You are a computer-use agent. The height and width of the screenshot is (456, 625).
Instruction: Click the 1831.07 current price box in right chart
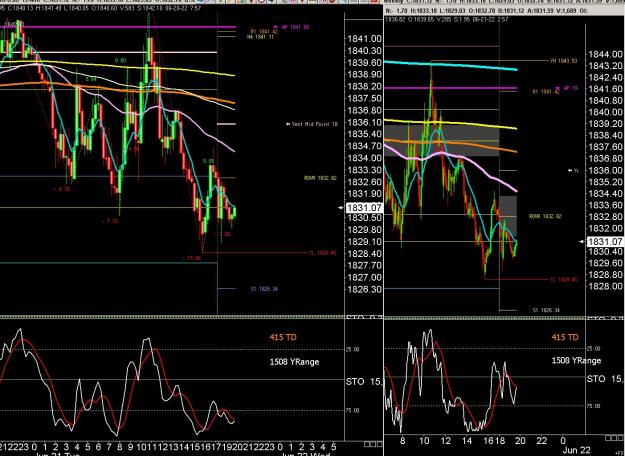point(605,242)
